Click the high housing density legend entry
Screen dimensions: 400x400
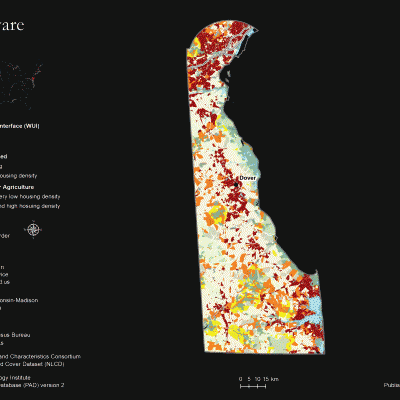point(30,206)
